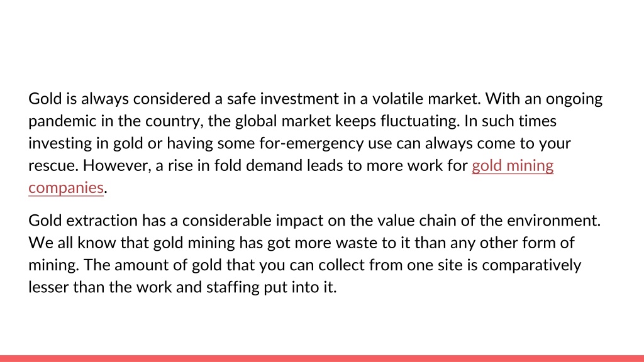
Task: Click the red bar at slide bottom
Action: (x=322, y=358)
